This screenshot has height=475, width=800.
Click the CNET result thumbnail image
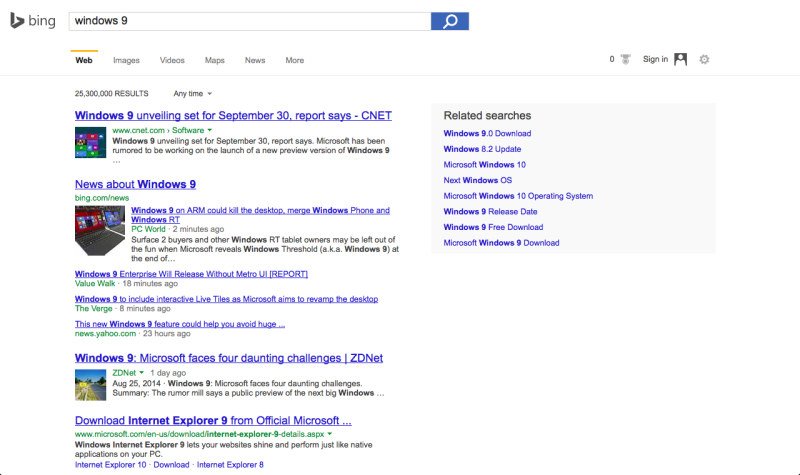[90, 142]
